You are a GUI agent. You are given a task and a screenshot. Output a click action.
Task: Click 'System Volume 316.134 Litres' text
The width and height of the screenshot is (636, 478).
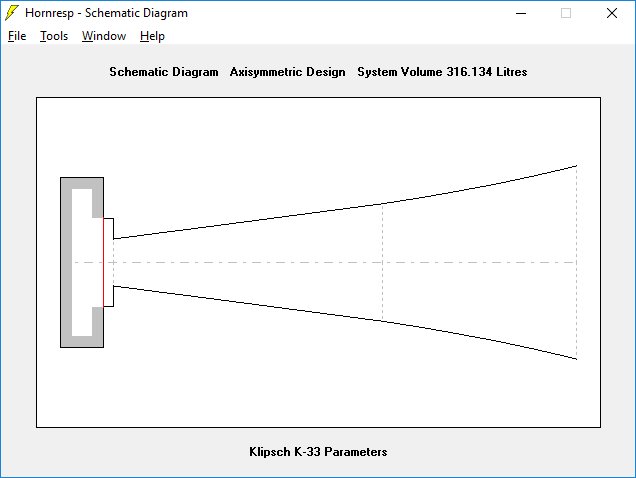442,72
